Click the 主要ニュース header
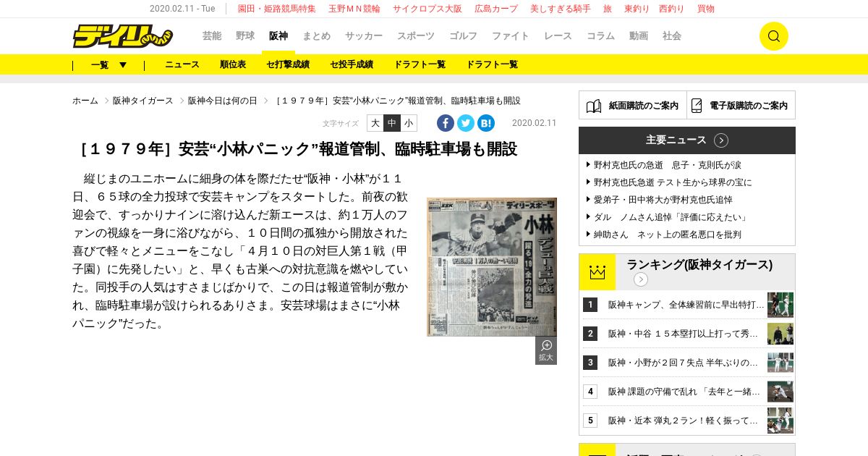This screenshot has width=868, height=456. [687, 140]
